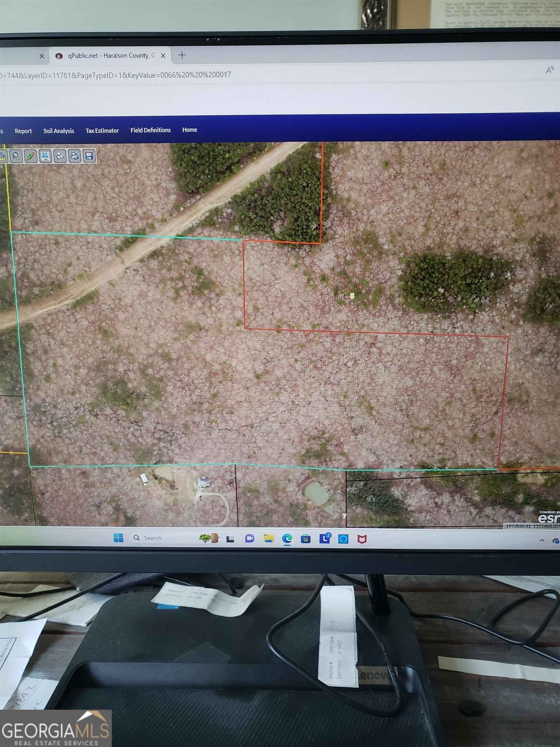Select the green pencil draw tool

click(x=31, y=156)
